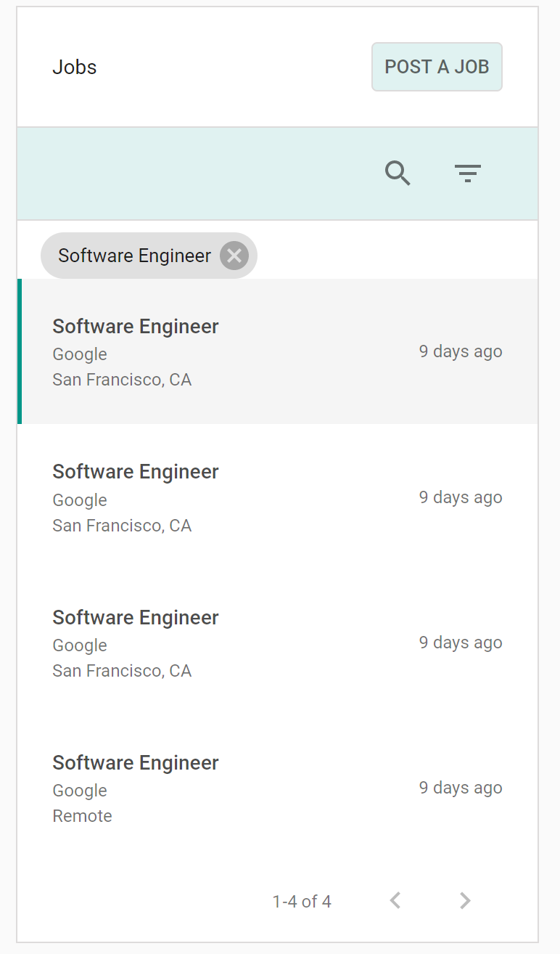Click the Remote location text
The width and height of the screenshot is (560, 954).
point(82,816)
